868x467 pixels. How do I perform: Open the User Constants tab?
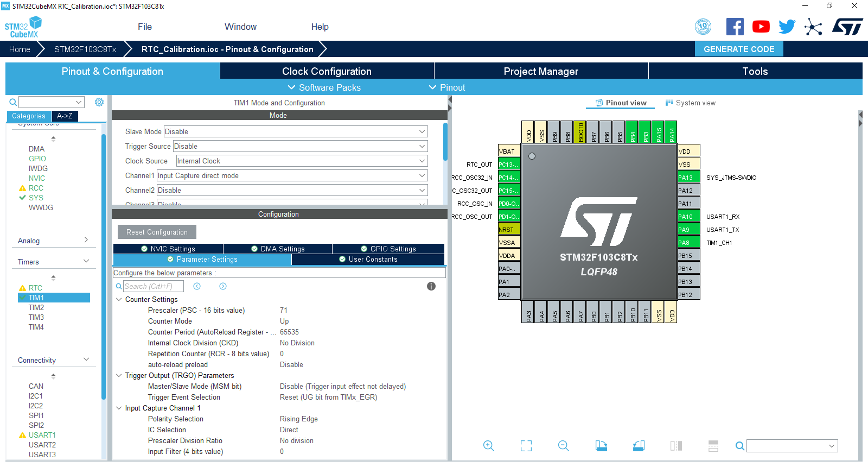(368, 259)
